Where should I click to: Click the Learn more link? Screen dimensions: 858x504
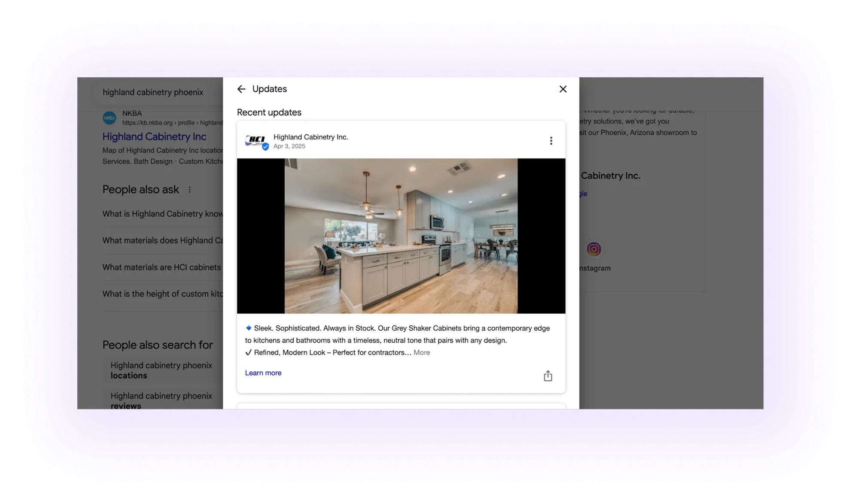coord(263,373)
